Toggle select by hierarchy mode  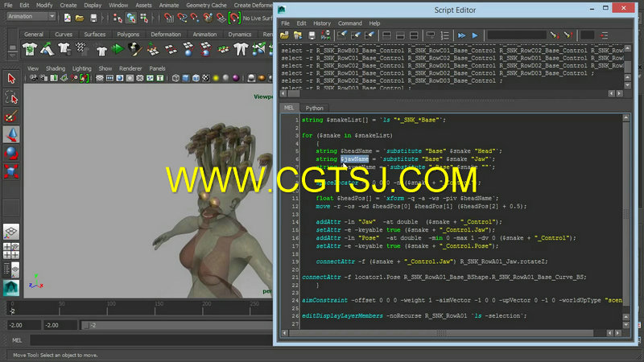pos(118,18)
